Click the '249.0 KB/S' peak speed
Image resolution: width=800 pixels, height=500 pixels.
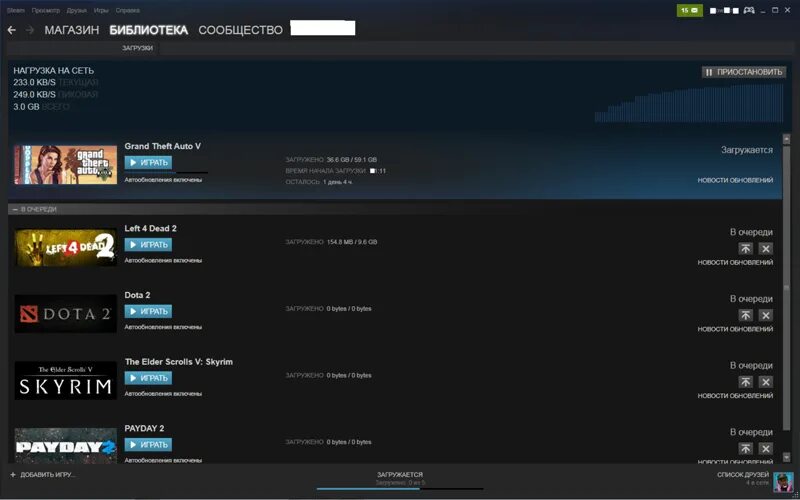(x=35, y=94)
